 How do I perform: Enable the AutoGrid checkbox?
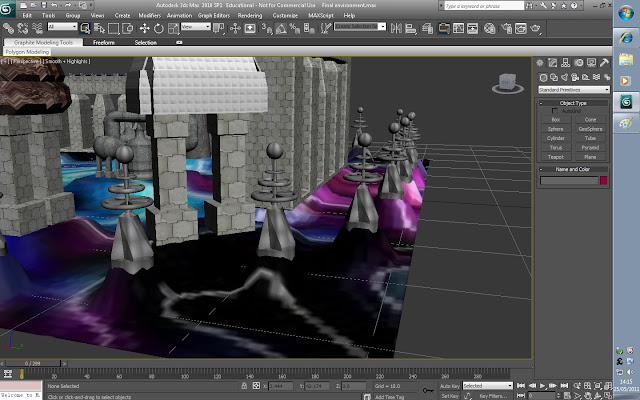coord(554,111)
